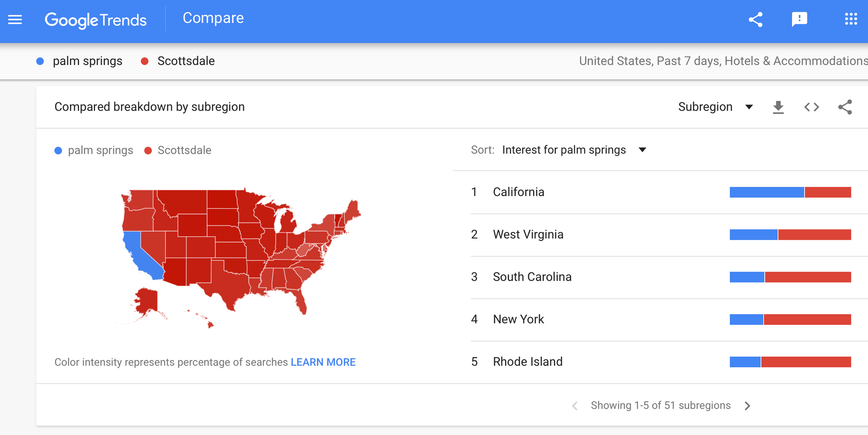Open the send feedback icon
This screenshot has width=868, height=435.
(799, 20)
